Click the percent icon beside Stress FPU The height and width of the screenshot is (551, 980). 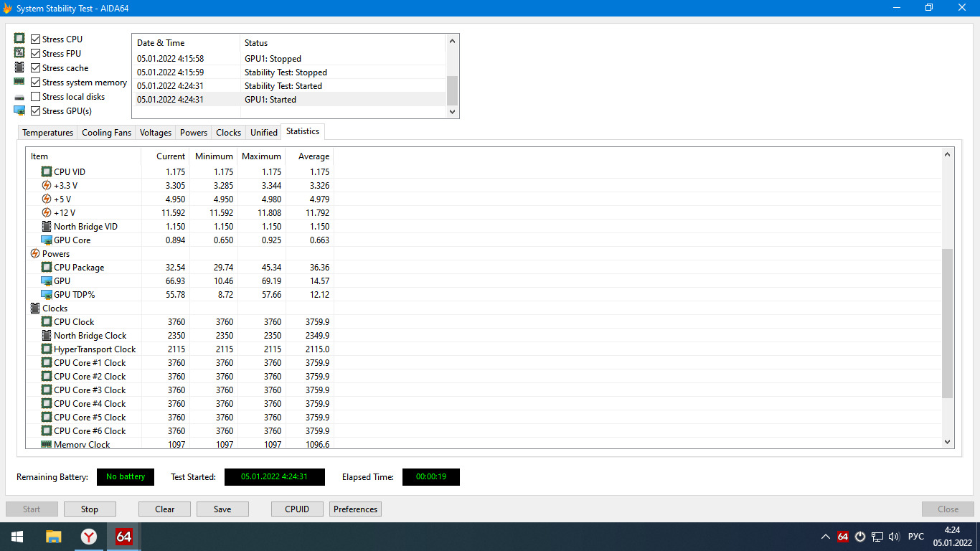(19, 53)
